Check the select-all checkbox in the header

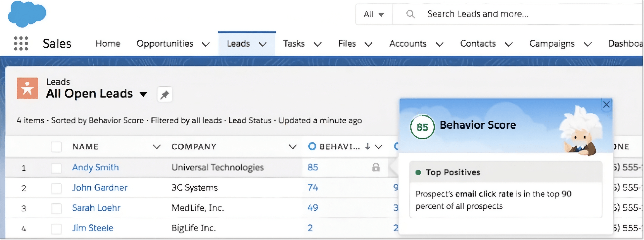56,147
